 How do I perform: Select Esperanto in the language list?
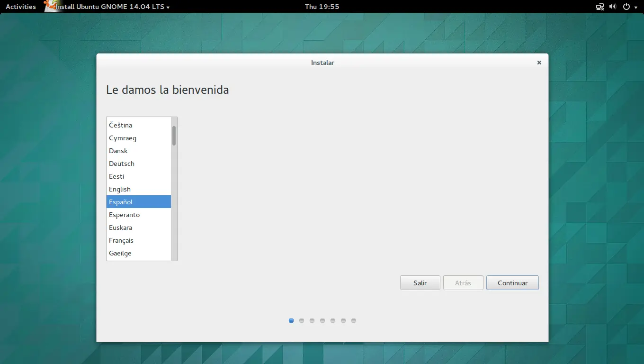click(139, 215)
